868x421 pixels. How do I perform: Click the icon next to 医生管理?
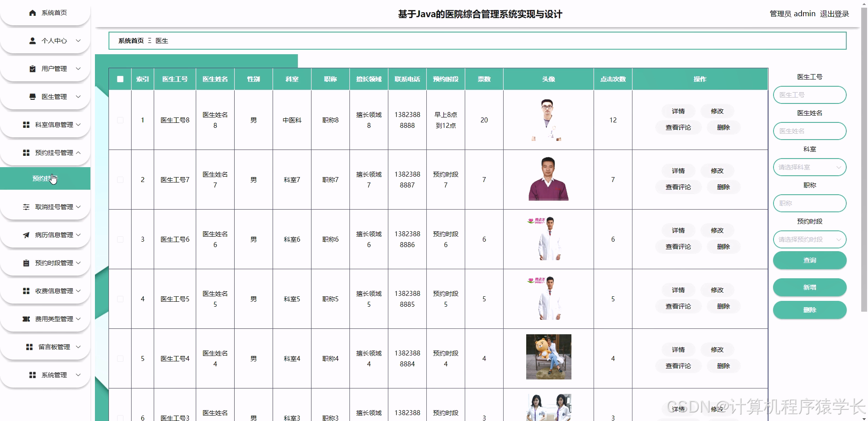[33, 97]
